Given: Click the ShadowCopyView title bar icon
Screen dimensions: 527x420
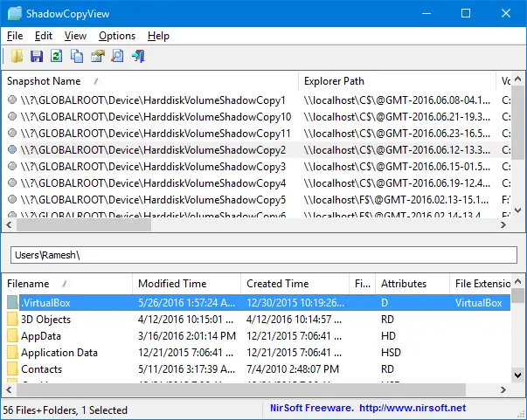Looking at the screenshot, I should [14, 13].
